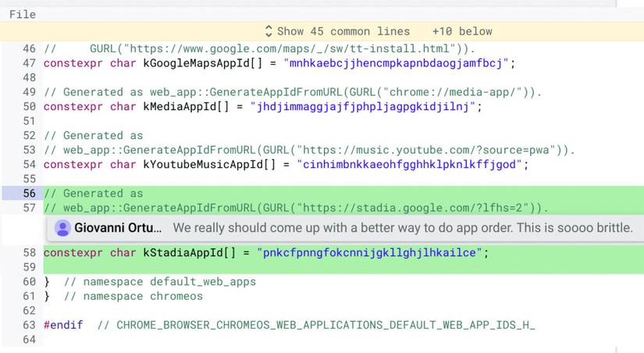Click line number 63

coord(29,325)
